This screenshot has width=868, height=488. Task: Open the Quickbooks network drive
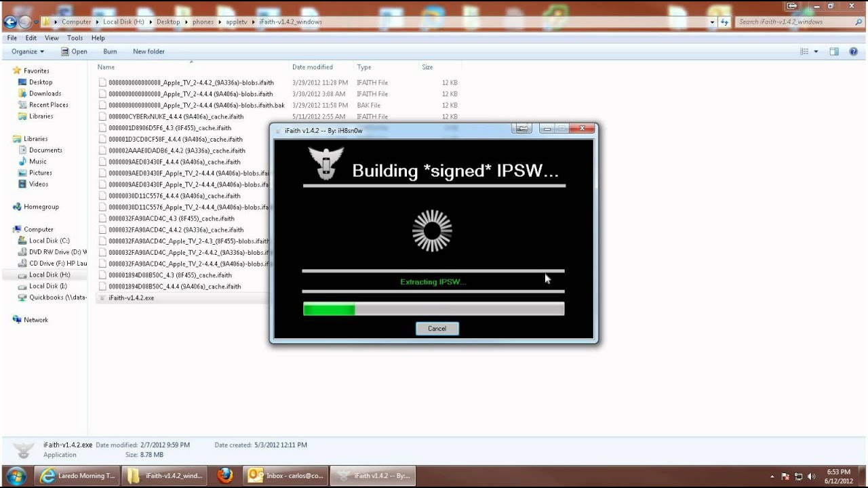point(52,298)
